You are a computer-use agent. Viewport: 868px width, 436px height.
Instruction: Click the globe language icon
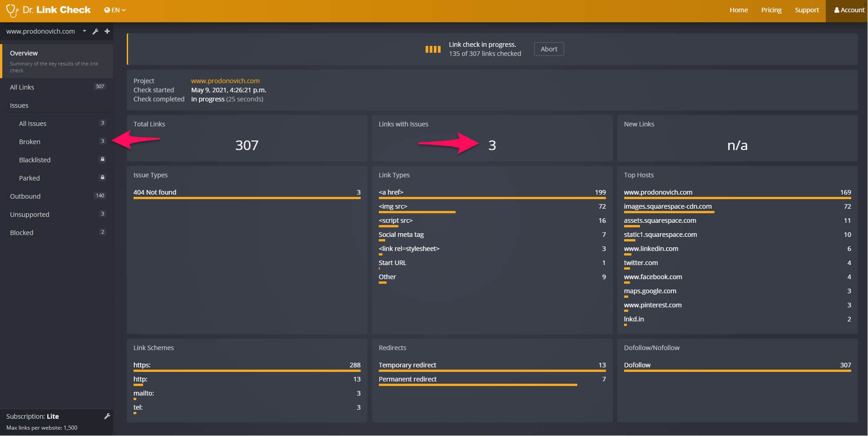click(107, 10)
